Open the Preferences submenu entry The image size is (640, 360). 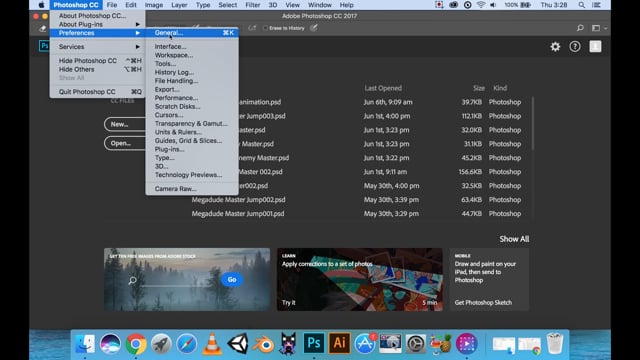(x=97, y=33)
